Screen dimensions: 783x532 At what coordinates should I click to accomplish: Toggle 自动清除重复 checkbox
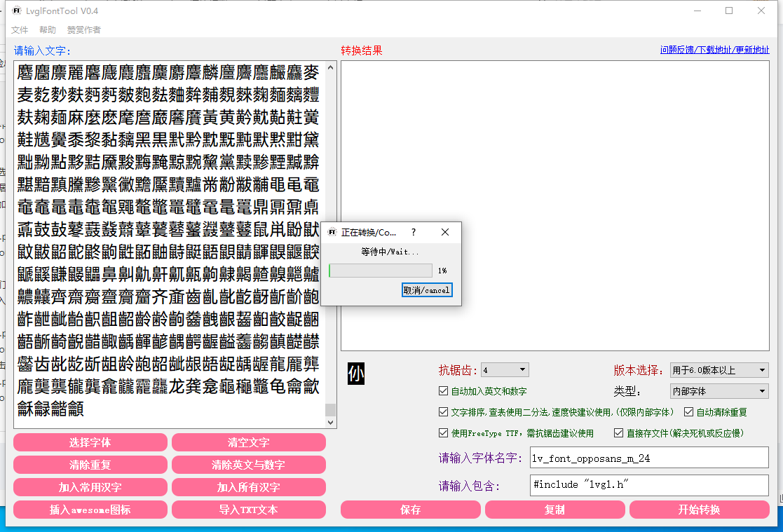tap(688, 412)
